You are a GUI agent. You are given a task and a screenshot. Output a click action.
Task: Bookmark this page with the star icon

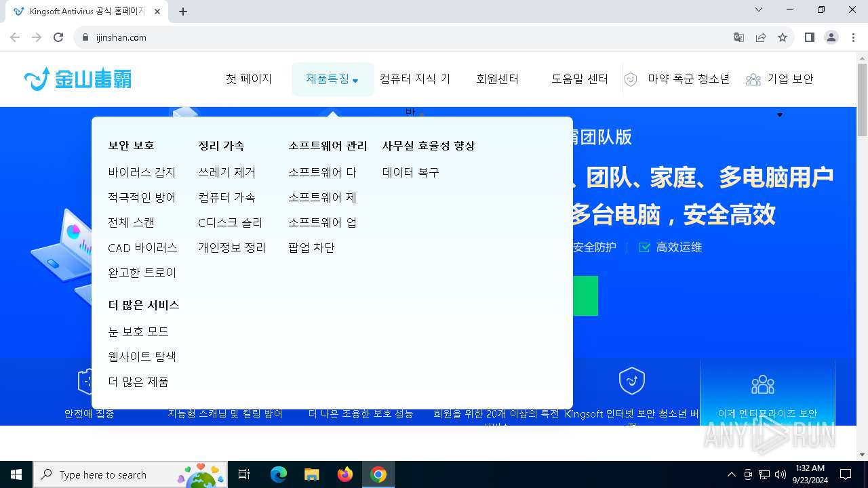(783, 37)
